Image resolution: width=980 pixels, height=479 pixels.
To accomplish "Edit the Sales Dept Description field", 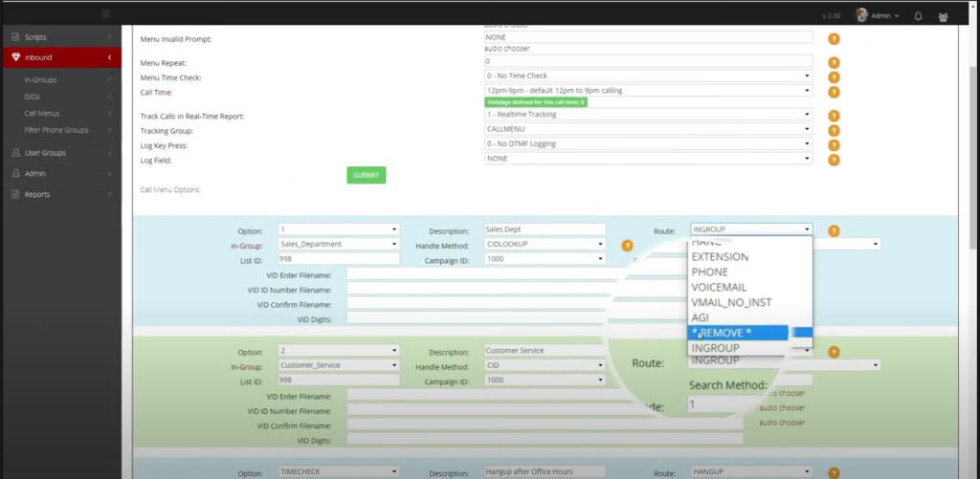I will 545,229.
